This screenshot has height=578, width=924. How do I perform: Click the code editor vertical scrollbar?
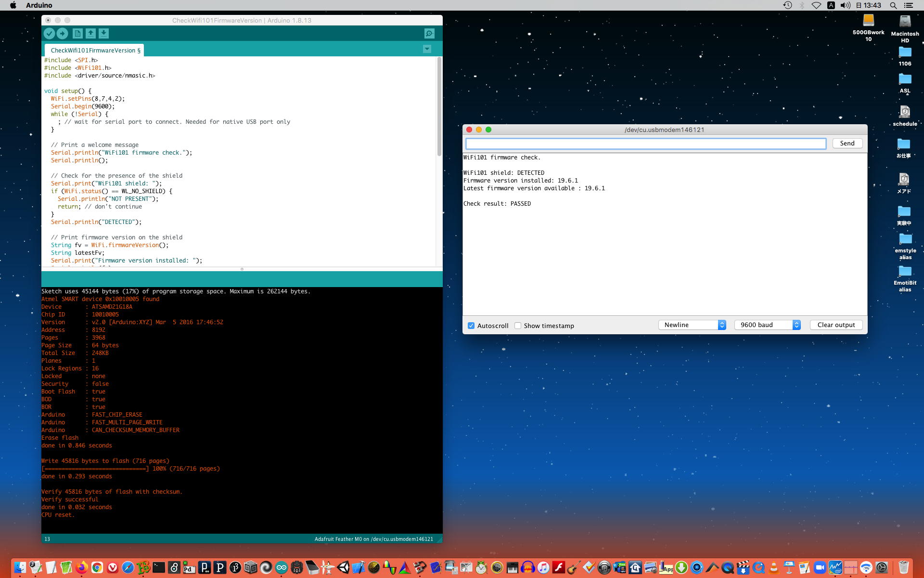click(439, 107)
